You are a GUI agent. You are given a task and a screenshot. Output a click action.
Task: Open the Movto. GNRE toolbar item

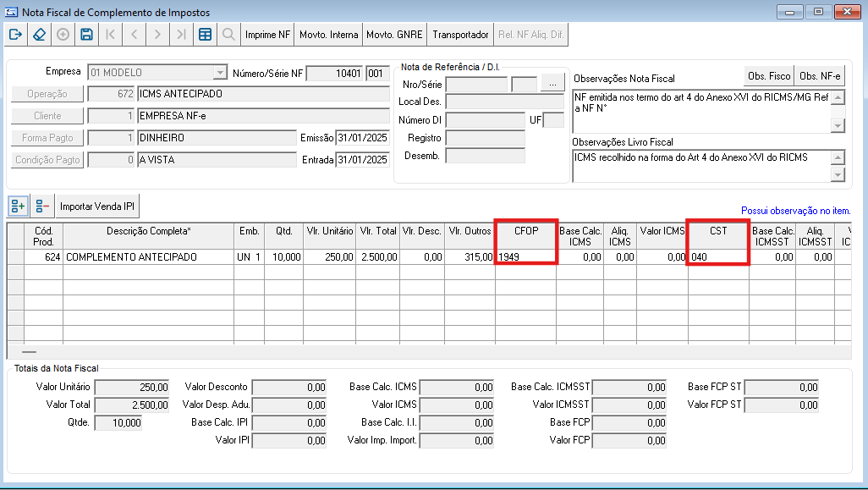coord(395,35)
